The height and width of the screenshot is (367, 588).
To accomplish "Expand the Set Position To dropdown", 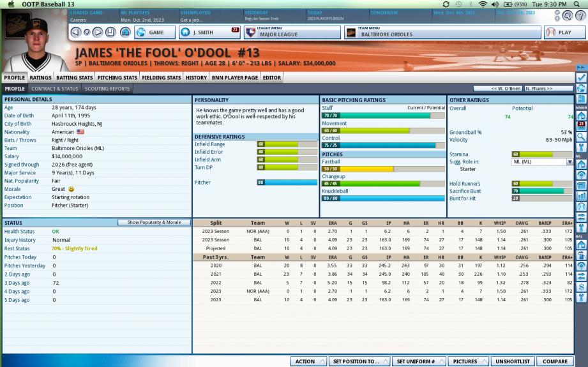I will 359,361.
